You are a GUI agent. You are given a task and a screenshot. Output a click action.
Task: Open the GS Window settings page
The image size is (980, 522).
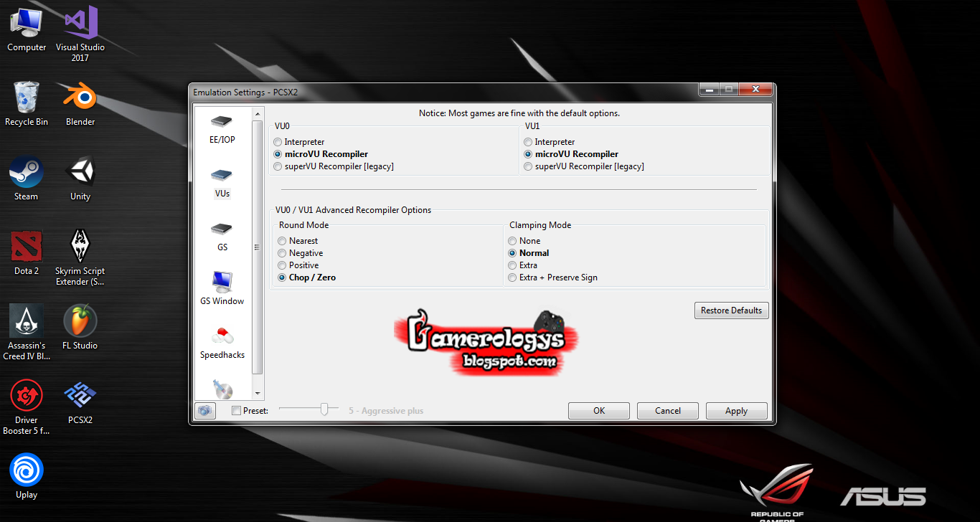222,289
